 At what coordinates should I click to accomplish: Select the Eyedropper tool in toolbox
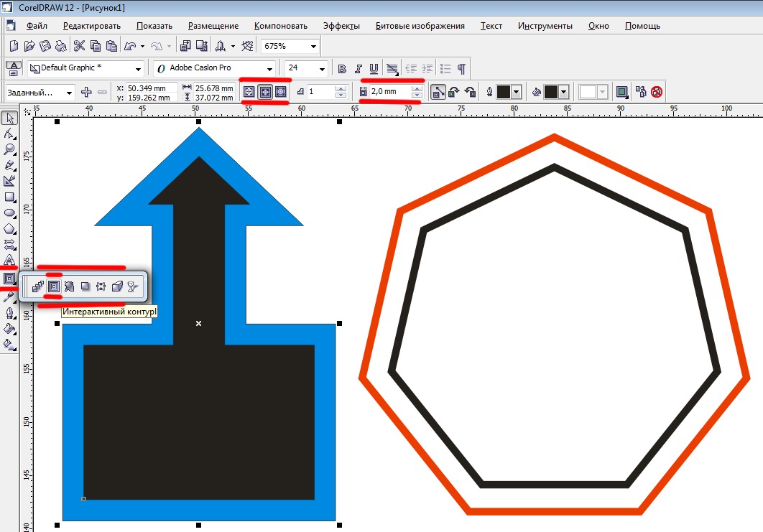tap(9, 297)
